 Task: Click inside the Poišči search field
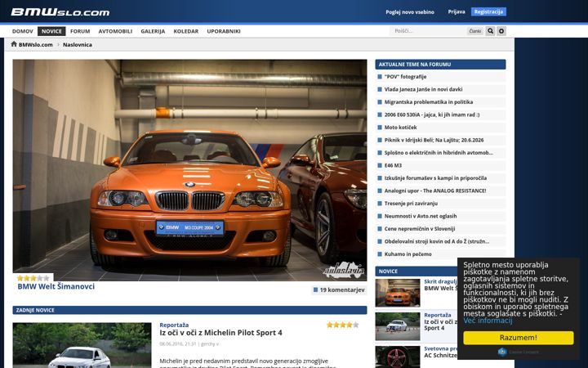coord(428,31)
